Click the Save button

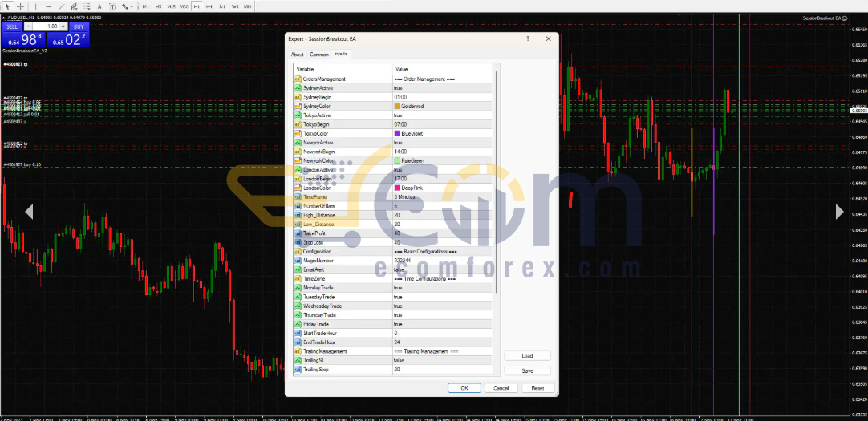(527, 370)
